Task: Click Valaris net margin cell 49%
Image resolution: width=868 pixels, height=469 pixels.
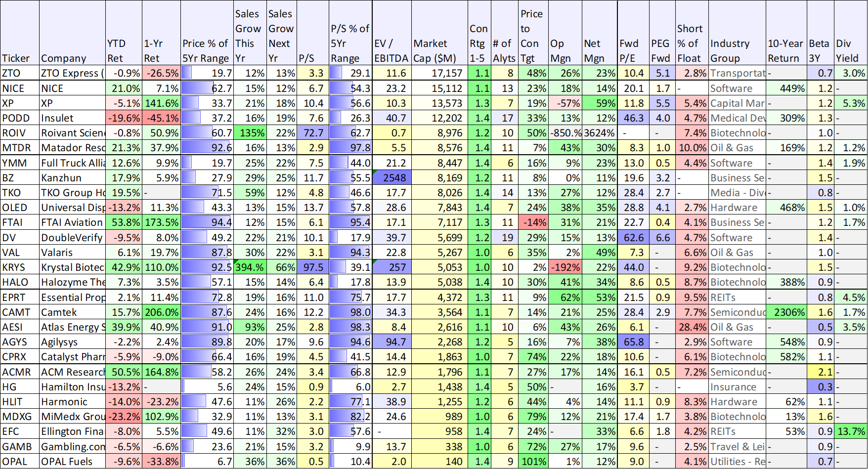Action: click(x=600, y=253)
